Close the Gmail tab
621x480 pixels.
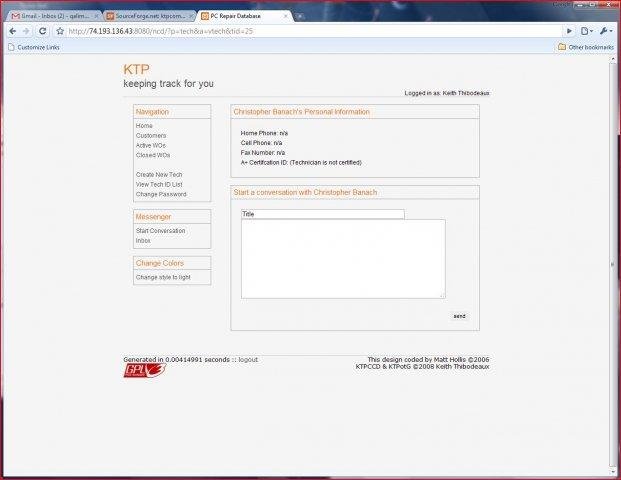point(96,16)
